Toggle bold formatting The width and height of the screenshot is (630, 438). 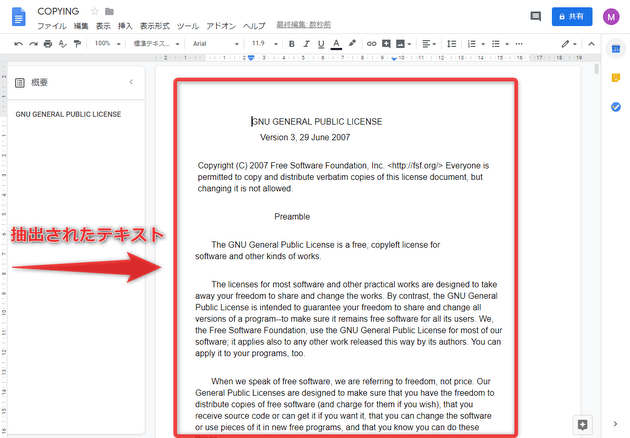click(x=292, y=44)
